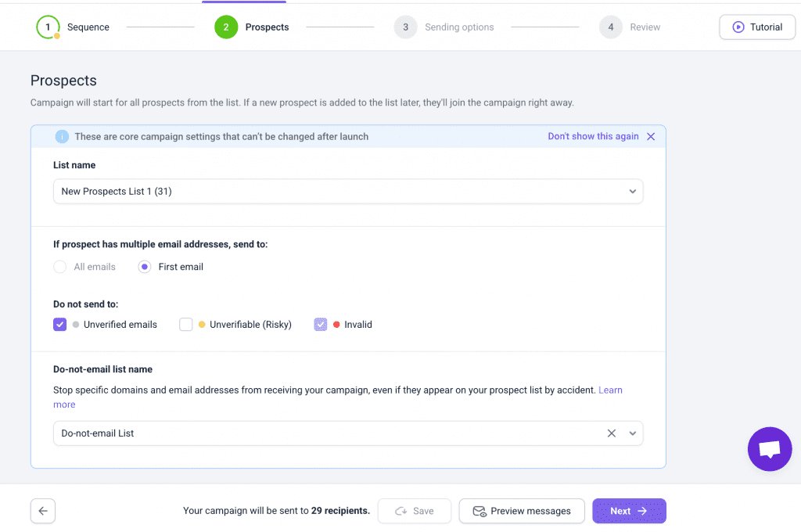The height and width of the screenshot is (532, 801).
Task: Open the New Prospects List 1 selector
Action: [x=348, y=191]
